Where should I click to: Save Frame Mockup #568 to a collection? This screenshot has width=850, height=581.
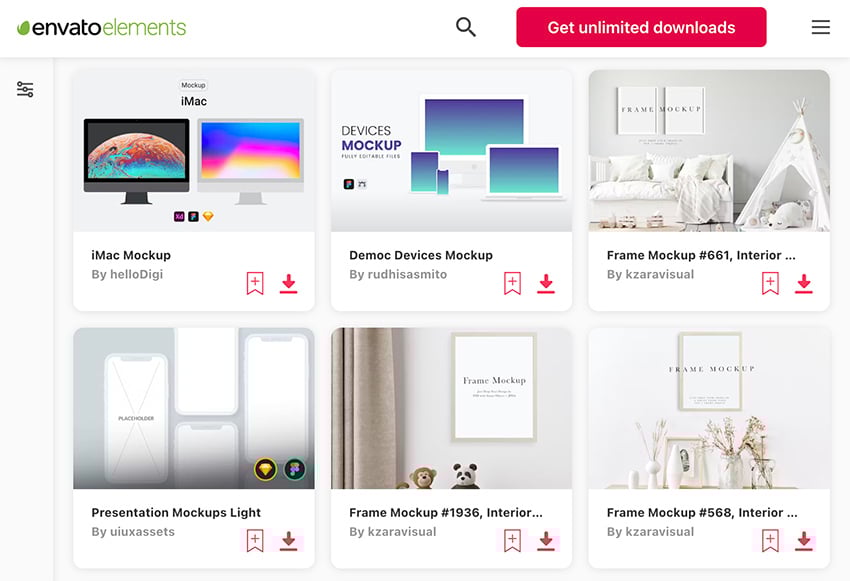point(770,541)
